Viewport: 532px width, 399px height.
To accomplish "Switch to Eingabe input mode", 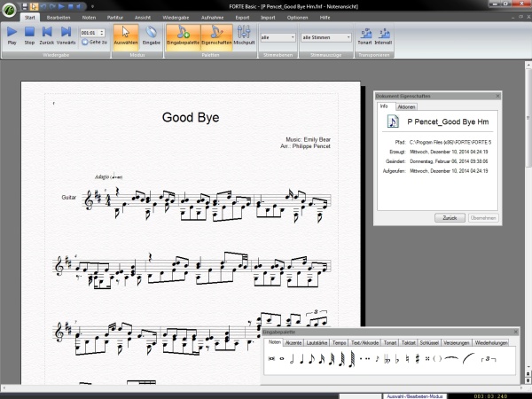I will click(x=151, y=35).
